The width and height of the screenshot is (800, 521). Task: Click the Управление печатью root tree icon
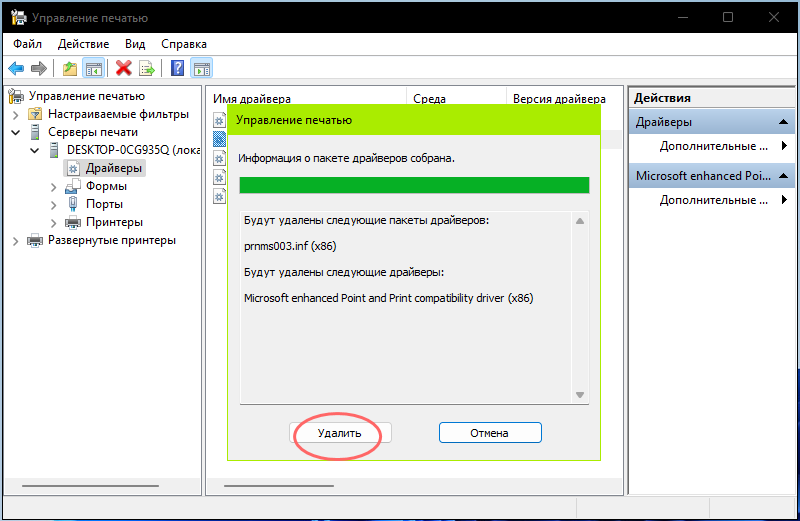(16, 96)
